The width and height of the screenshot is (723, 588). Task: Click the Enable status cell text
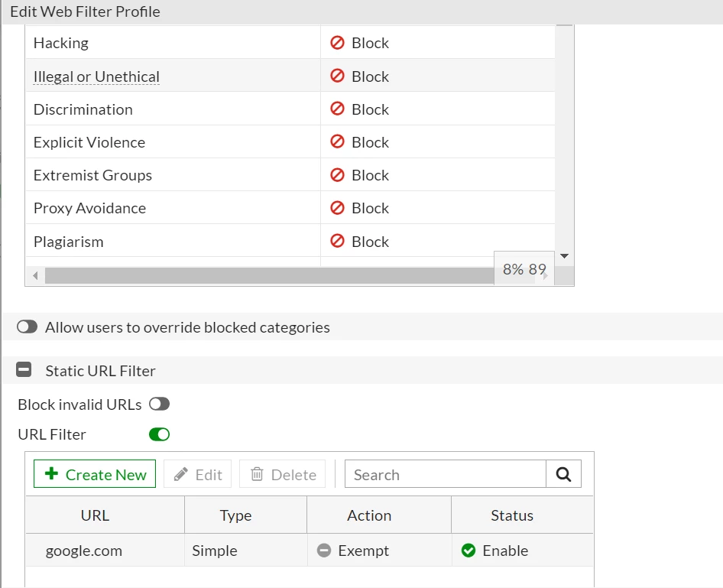pos(505,551)
